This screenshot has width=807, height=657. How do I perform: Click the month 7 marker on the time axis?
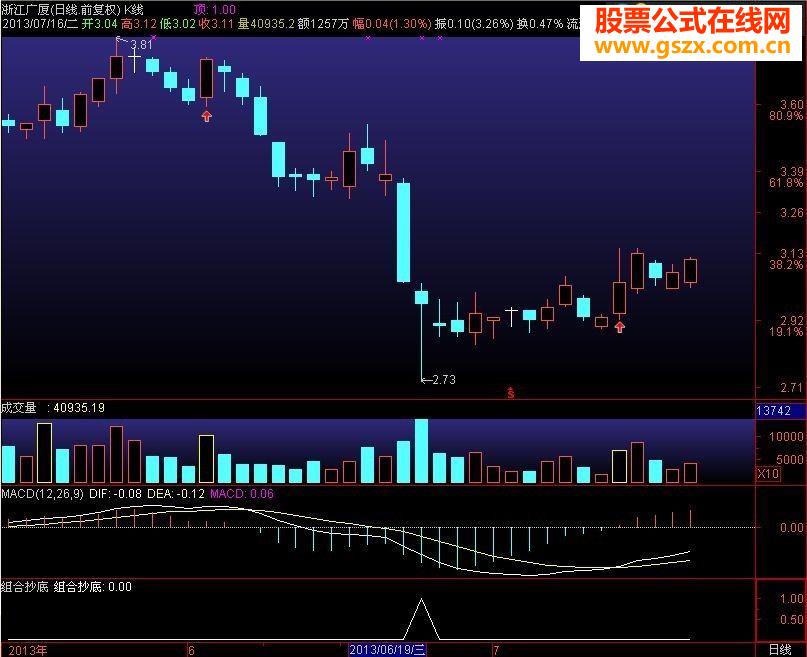pyautogui.click(x=496, y=650)
